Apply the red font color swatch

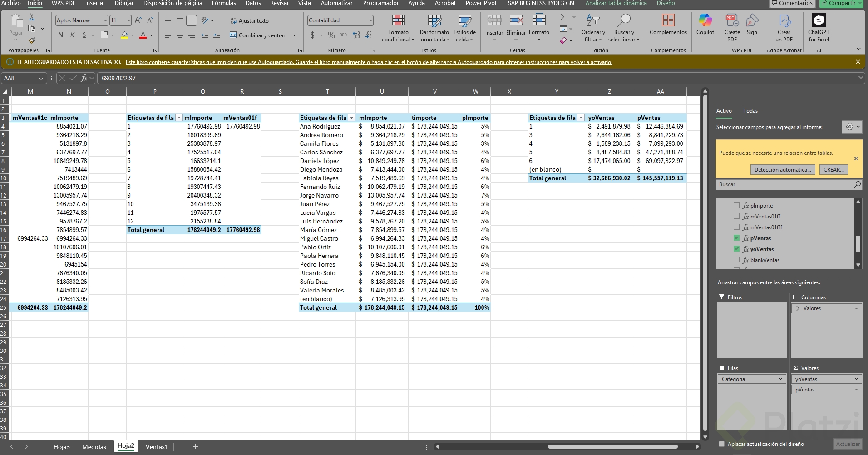(x=143, y=35)
